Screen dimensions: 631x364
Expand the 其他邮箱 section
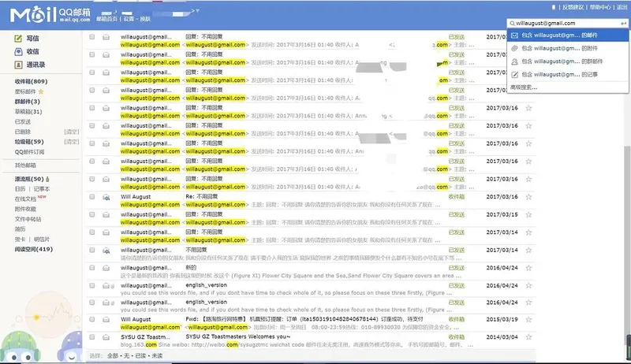(x=25, y=165)
